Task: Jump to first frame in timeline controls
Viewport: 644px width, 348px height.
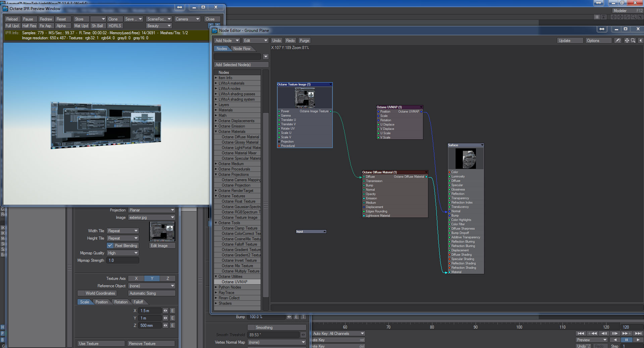Action: tap(581, 333)
